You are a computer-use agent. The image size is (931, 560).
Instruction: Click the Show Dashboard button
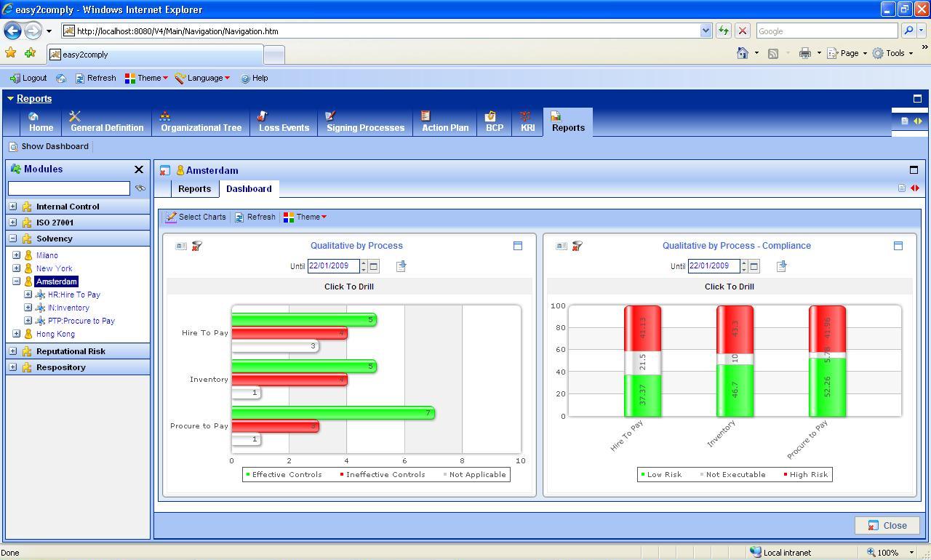pyautogui.click(x=49, y=146)
